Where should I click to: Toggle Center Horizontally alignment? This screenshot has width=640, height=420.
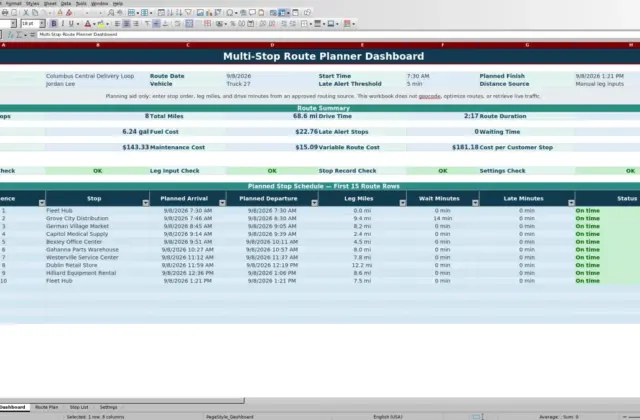pyautogui.click(x=127, y=24)
